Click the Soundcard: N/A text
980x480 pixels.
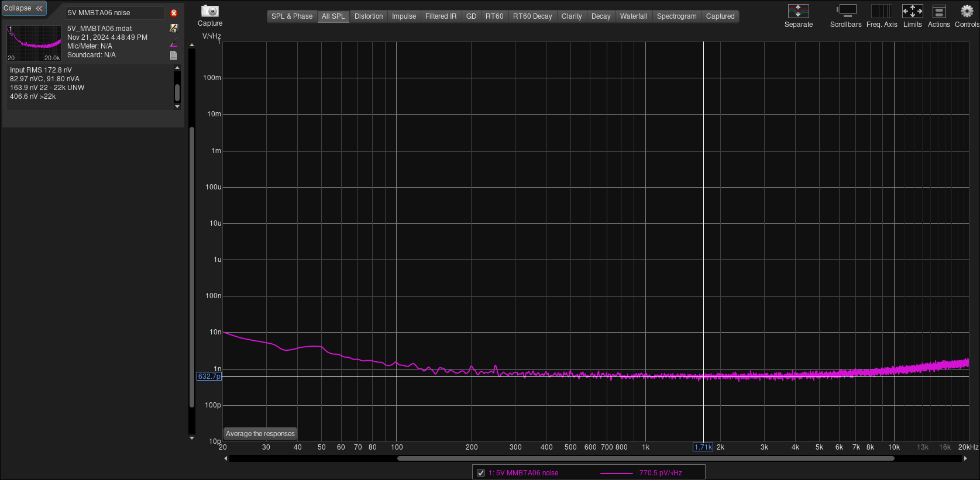91,55
